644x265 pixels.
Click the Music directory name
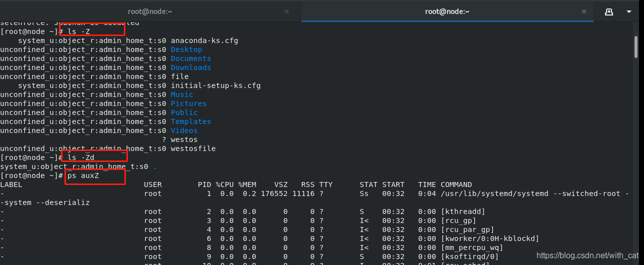pos(182,94)
